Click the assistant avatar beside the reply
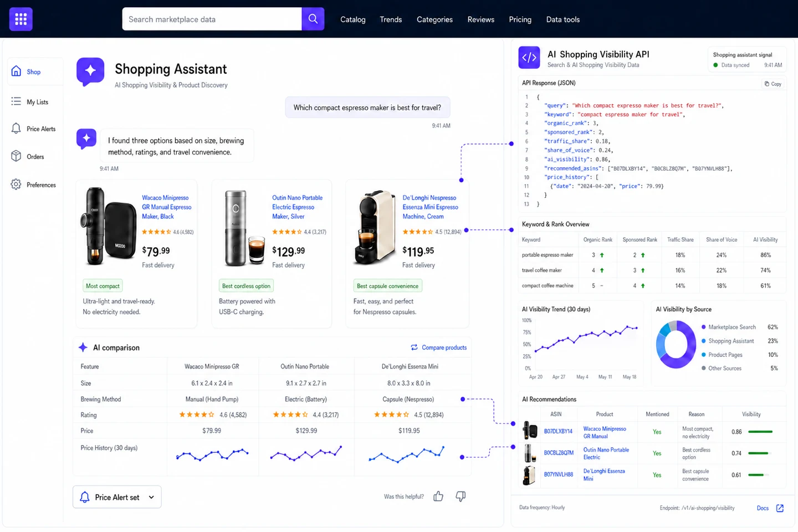 pyautogui.click(x=86, y=139)
